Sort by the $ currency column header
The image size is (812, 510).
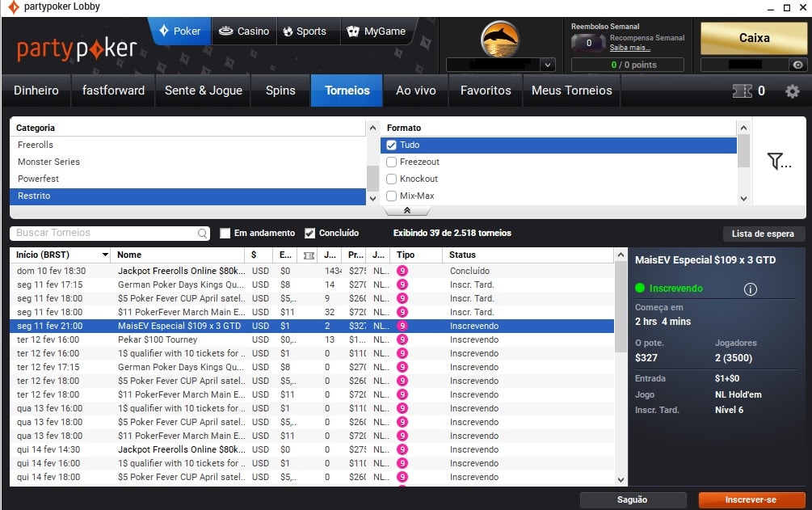pos(259,255)
